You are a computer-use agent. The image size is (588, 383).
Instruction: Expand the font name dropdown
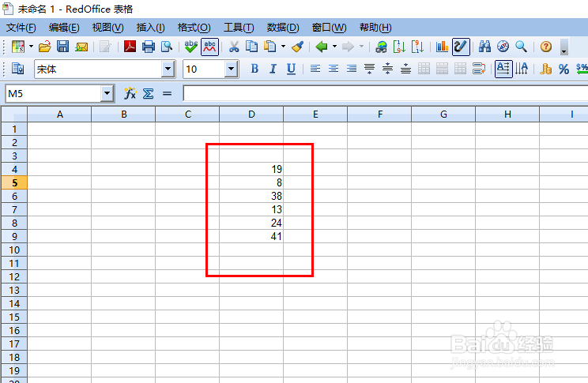click(168, 69)
